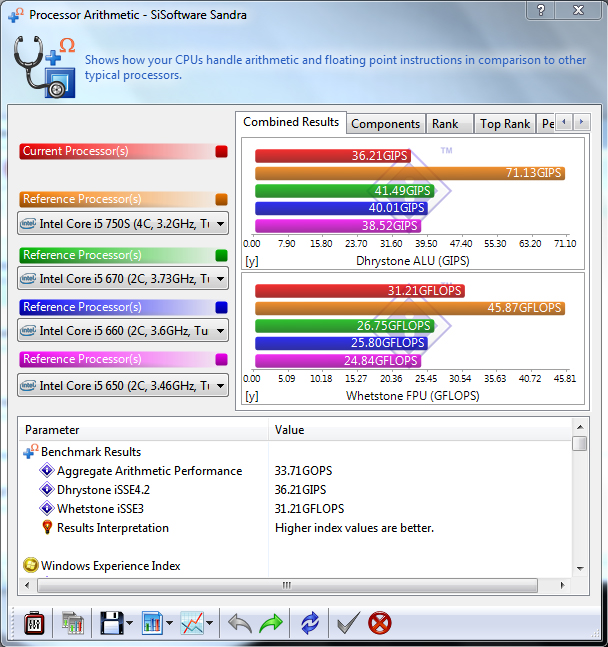Click the bar chart view icon

click(x=152, y=623)
